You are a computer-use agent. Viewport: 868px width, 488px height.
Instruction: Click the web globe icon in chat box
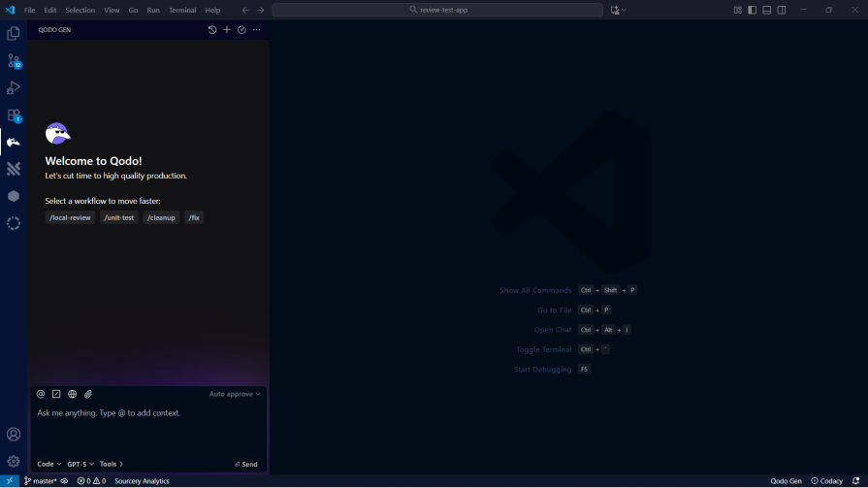click(x=72, y=394)
